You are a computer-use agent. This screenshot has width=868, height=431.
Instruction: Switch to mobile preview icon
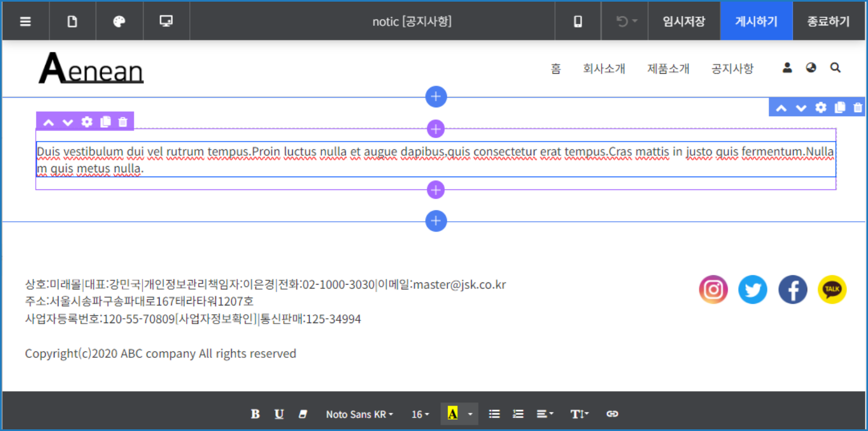tap(577, 21)
